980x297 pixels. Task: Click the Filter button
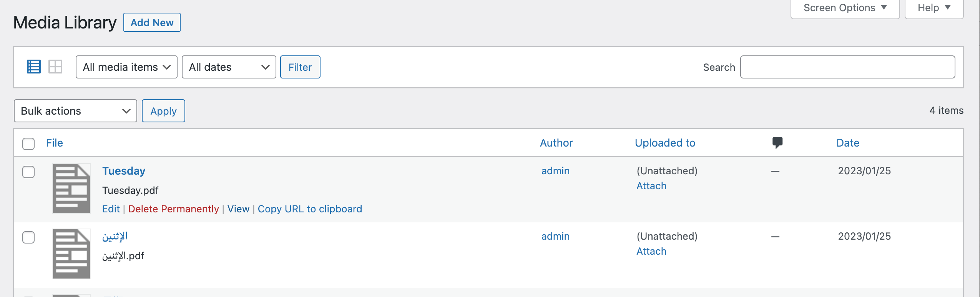pyautogui.click(x=300, y=67)
